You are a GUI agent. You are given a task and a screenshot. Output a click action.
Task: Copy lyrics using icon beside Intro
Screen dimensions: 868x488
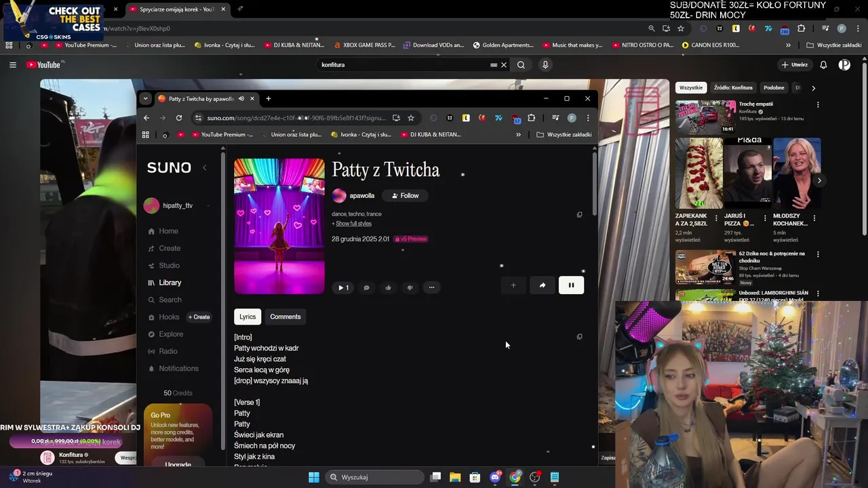(x=579, y=336)
